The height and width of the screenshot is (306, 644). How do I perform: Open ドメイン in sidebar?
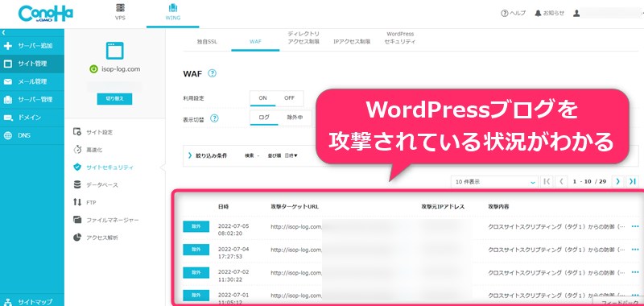[x=32, y=118]
